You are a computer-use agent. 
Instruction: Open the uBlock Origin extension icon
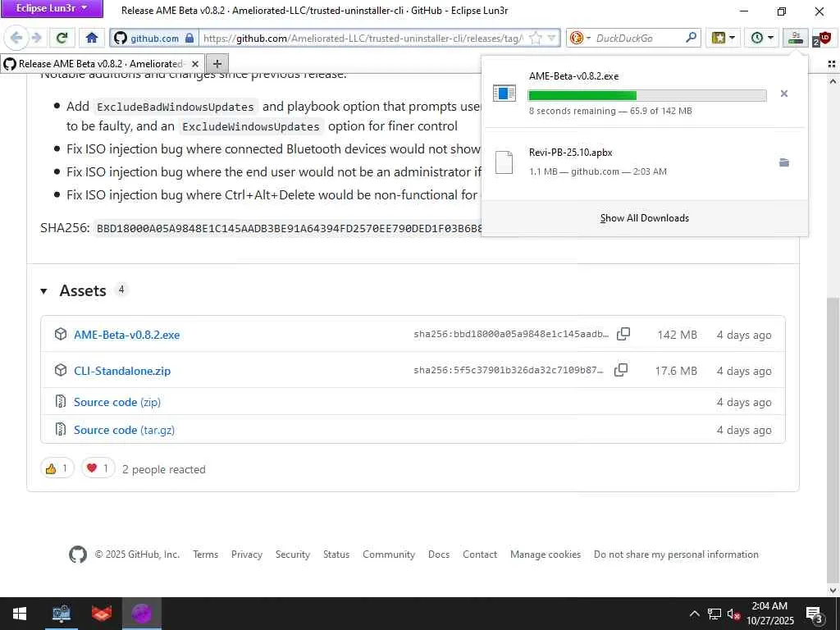(x=824, y=39)
